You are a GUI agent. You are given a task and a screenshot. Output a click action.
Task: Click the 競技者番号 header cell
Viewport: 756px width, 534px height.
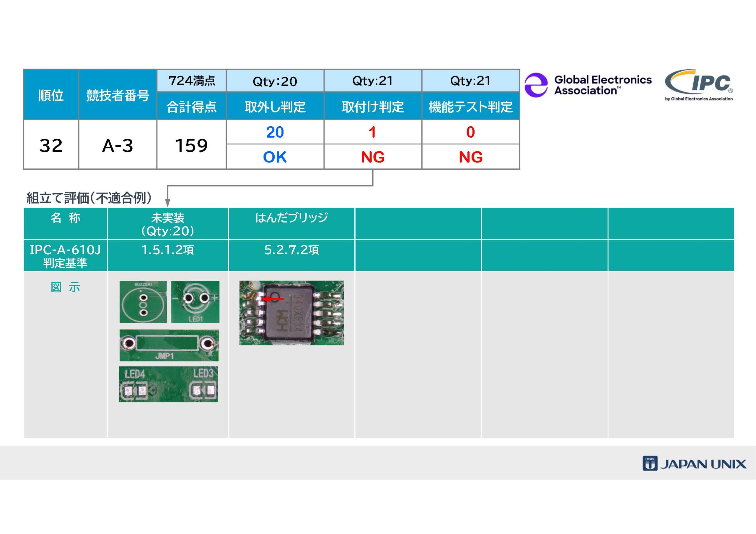[118, 95]
